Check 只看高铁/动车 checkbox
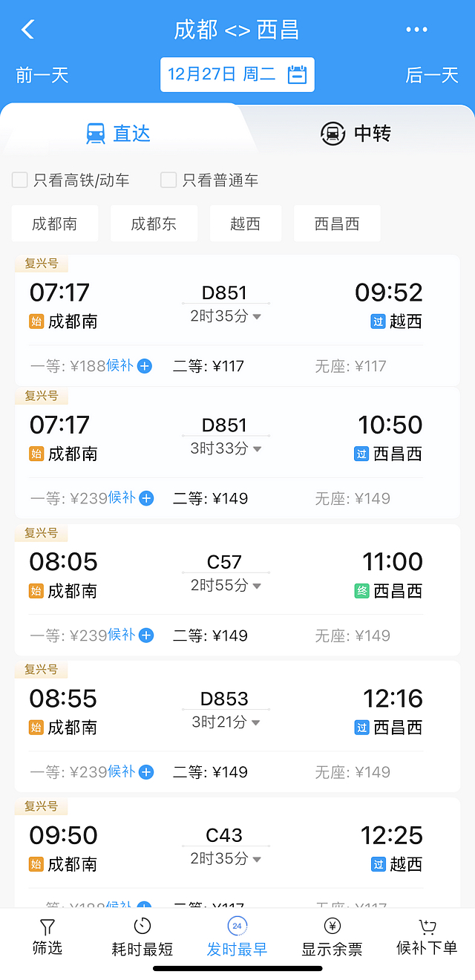Screen dimensions: 475x980 (x=20, y=180)
